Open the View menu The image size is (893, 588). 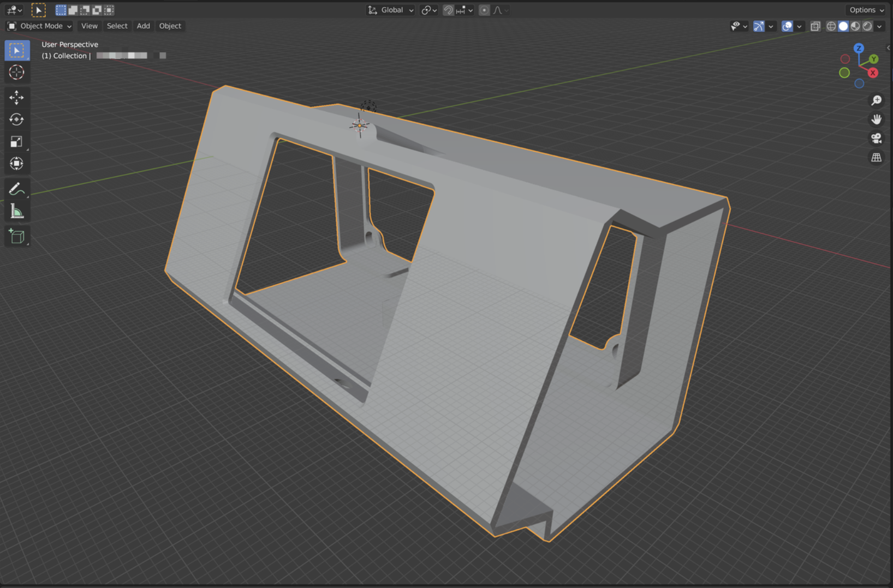pos(89,26)
